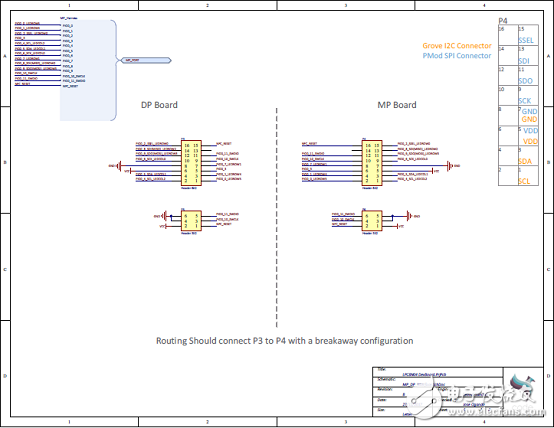Click the MP Board heading

pos(397,105)
